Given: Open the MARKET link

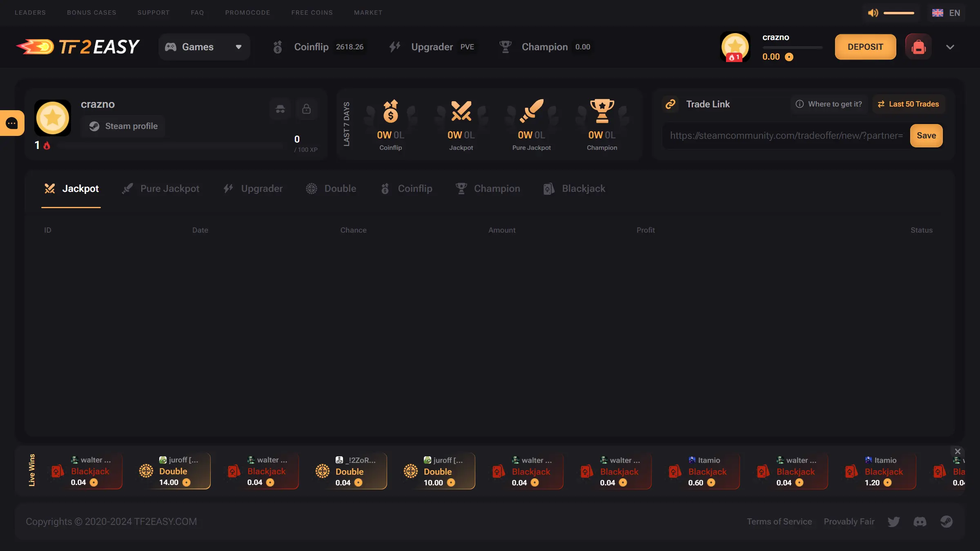Looking at the screenshot, I should (x=368, y=13).
